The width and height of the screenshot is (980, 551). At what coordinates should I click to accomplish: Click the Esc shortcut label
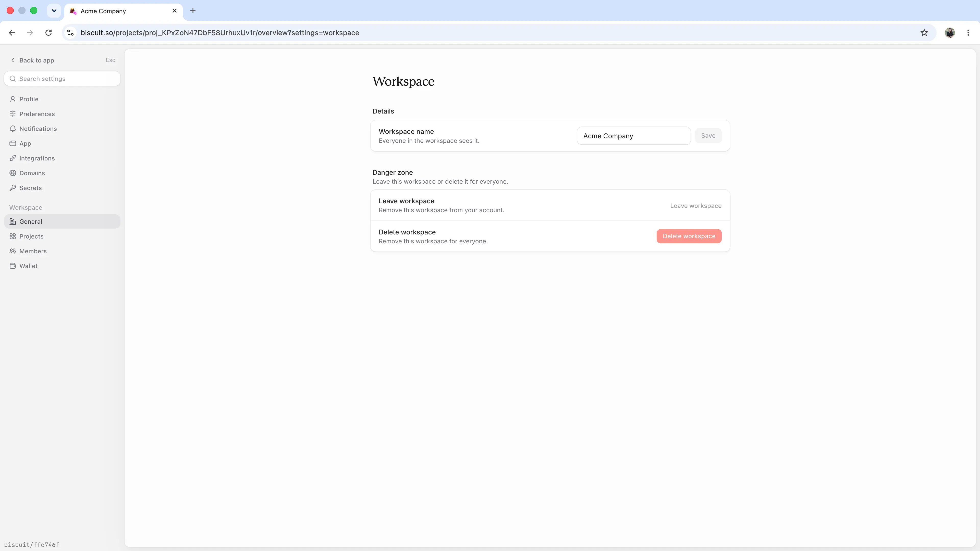point(110,60)
